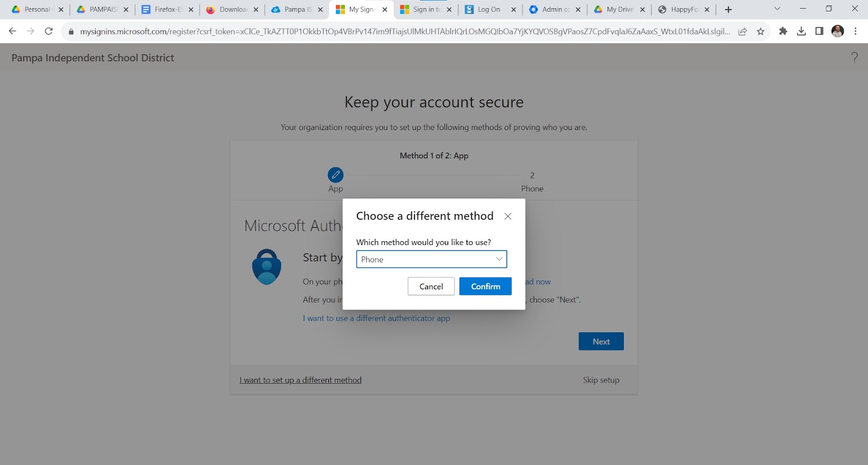
Task: Click the profile avatar icon
Action: pos(838,31)
